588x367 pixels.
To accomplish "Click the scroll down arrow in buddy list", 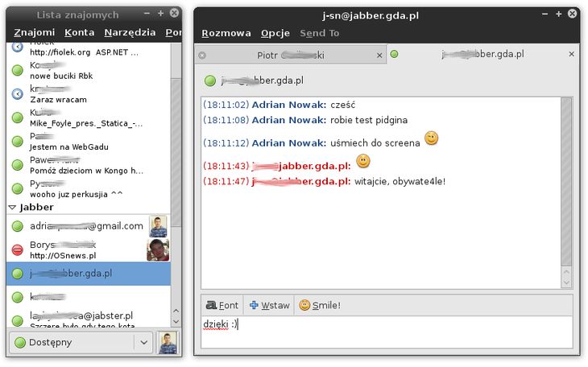I will click(x=176, y=322).
